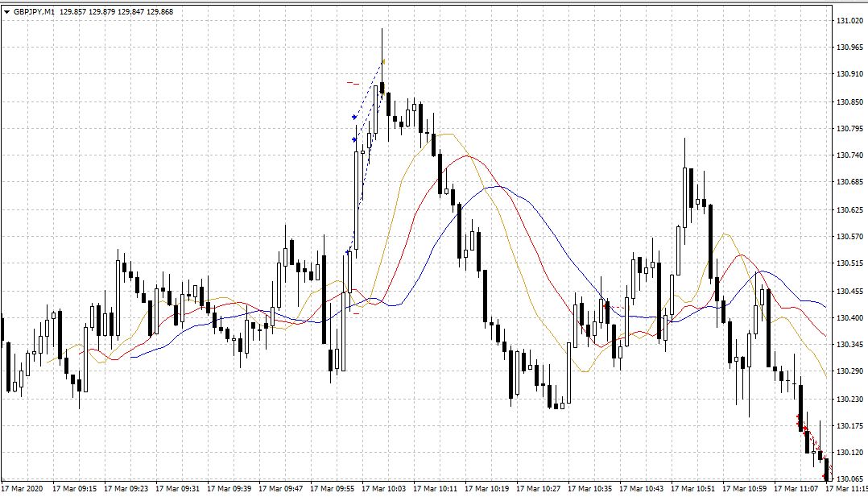Select the price label 130.065
This screenshot has height=497, width=868.
[849, 478]
